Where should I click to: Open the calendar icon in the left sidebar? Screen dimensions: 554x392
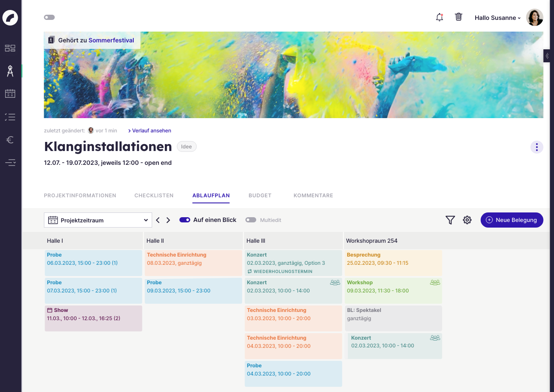pos(10,93)
